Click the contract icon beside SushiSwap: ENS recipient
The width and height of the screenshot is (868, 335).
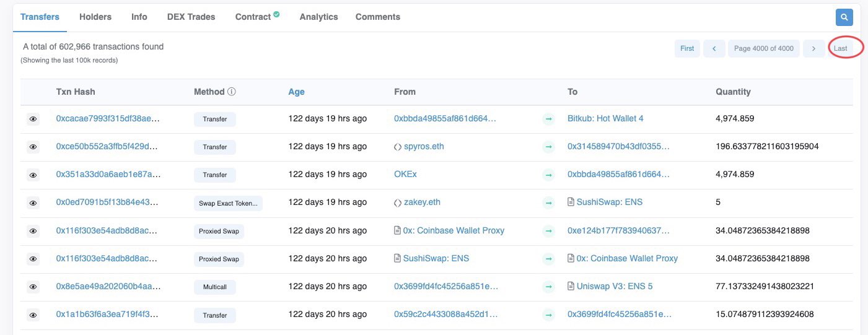(571, 202)
